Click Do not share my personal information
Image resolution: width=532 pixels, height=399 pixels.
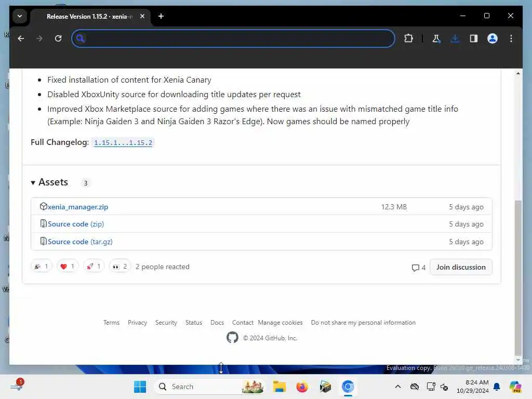363,323
